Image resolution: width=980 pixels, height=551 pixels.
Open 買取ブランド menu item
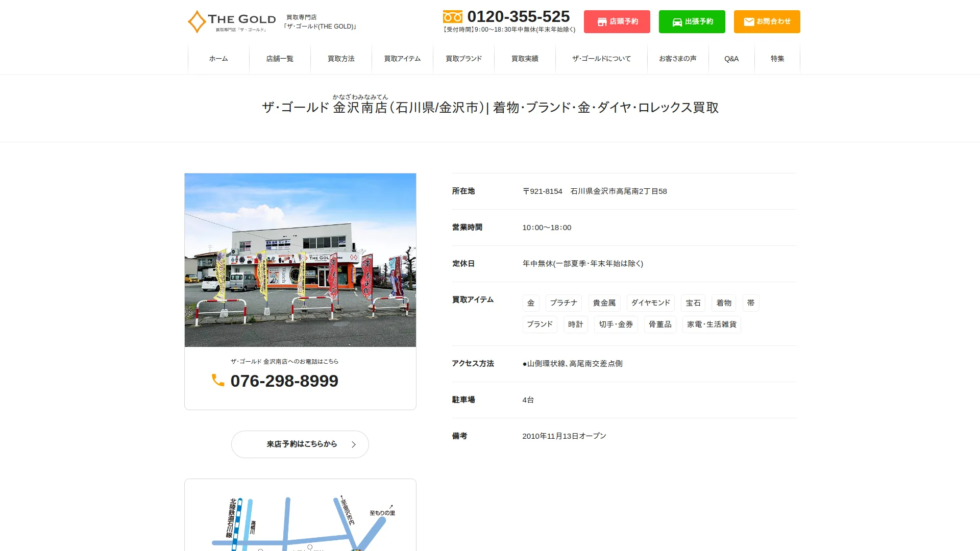pos(463,59)
